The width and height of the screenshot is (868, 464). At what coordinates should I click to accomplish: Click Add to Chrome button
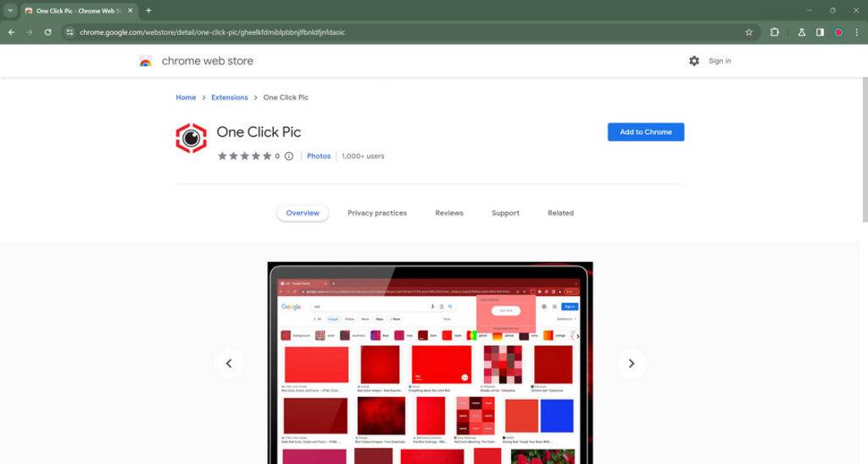click(645, 131)
